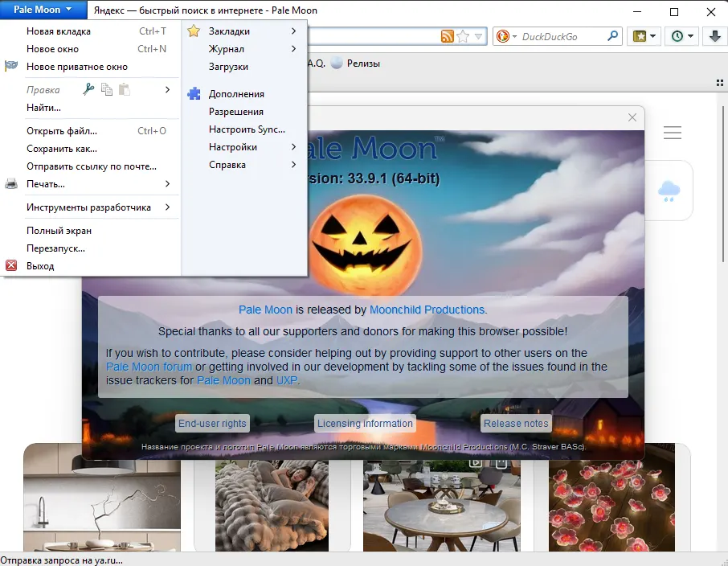Click the paste clipboard icon in menu
This screenshot has width=728, height=566.
click(125, 90)
